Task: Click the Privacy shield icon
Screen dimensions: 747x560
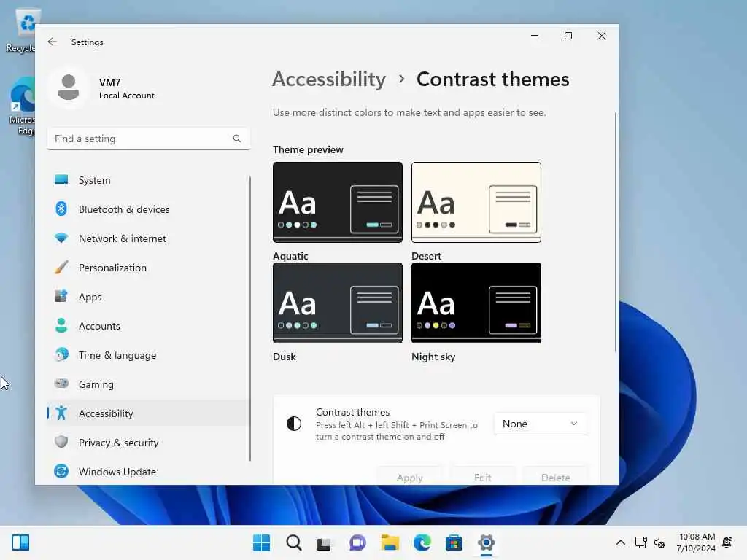Action: tap(61, 442)
